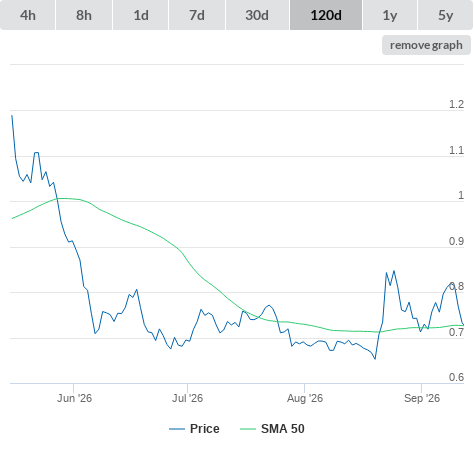This screenshot has height=455, width=474.
Task: Click the blue Price legend line marker
Action: pyautogui.click(x=177, y=429)
